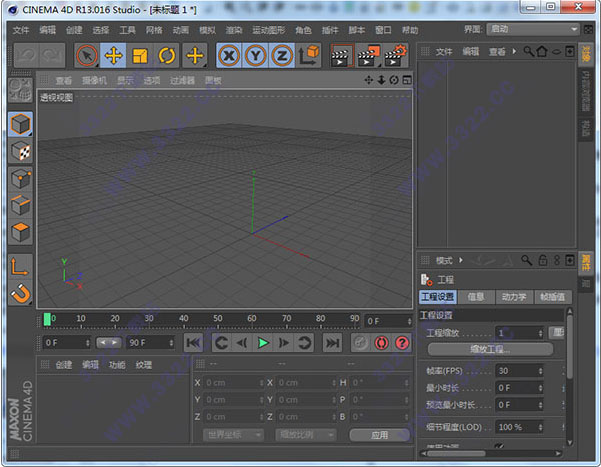Open material manager 创建 menu
Screen dimensions: 601x467
64,365
